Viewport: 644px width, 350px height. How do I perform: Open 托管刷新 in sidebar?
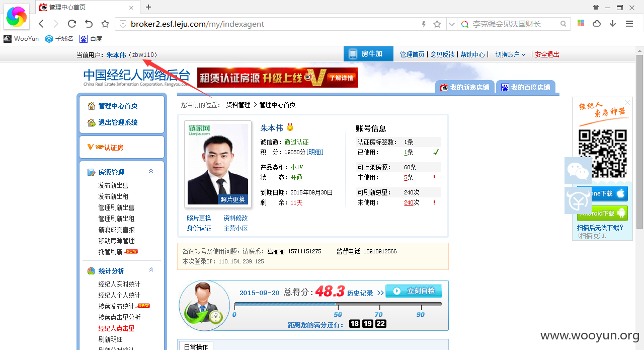click(110, 252)
